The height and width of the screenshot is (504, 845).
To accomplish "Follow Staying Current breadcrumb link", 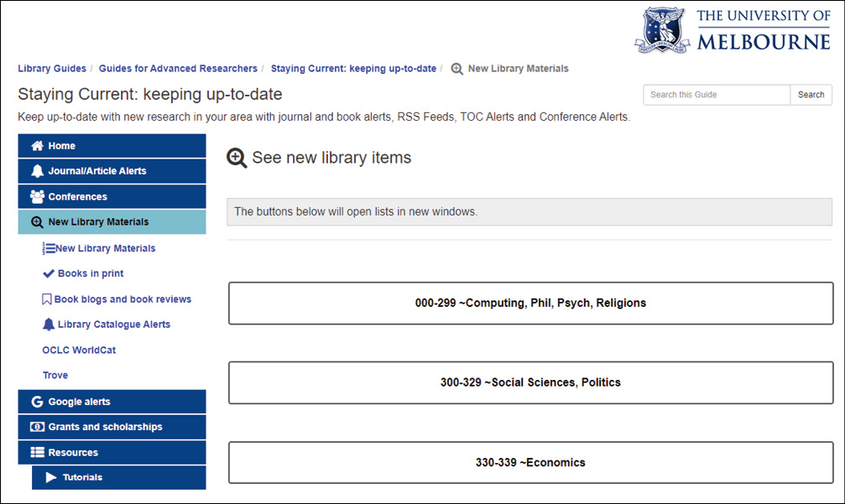I will (353, 69).
